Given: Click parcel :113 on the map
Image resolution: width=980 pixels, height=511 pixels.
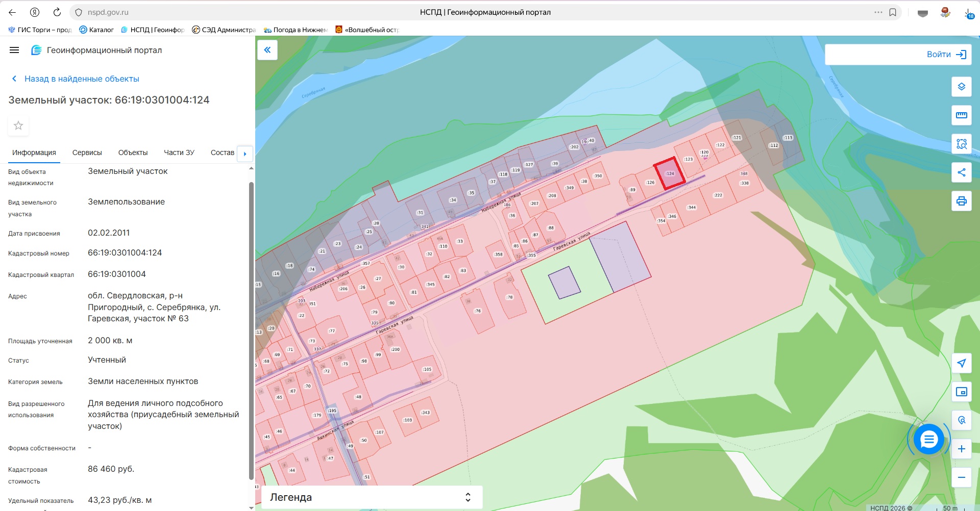Looking at the screenshot, I should click(788, 138).
